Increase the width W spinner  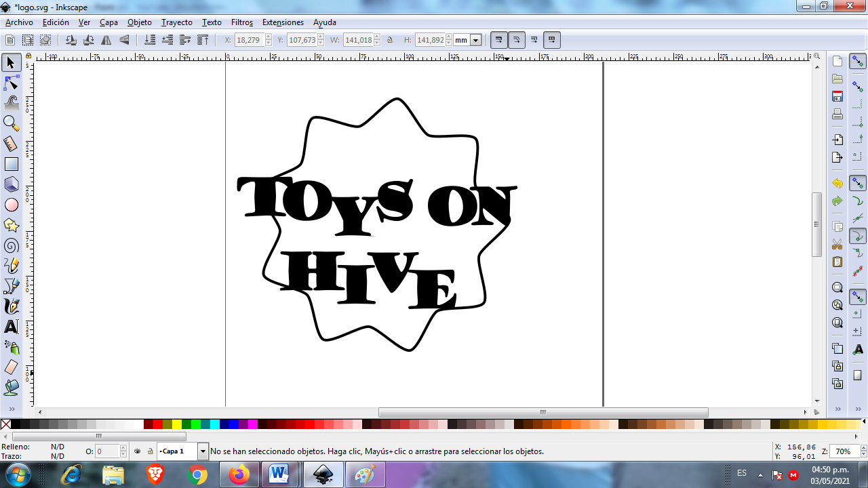[378, 37]
